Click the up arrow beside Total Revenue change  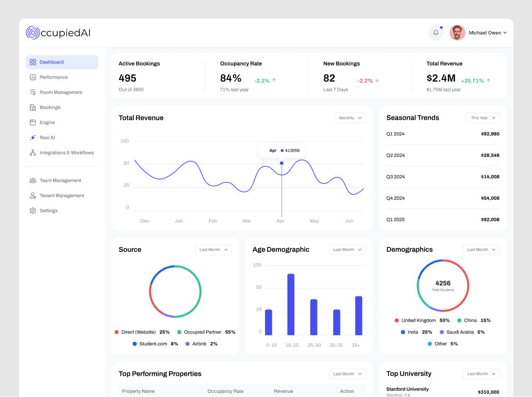click(488, 81)
